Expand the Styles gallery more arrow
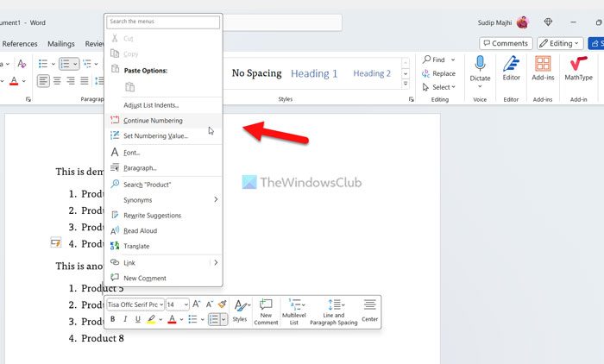 406,84
